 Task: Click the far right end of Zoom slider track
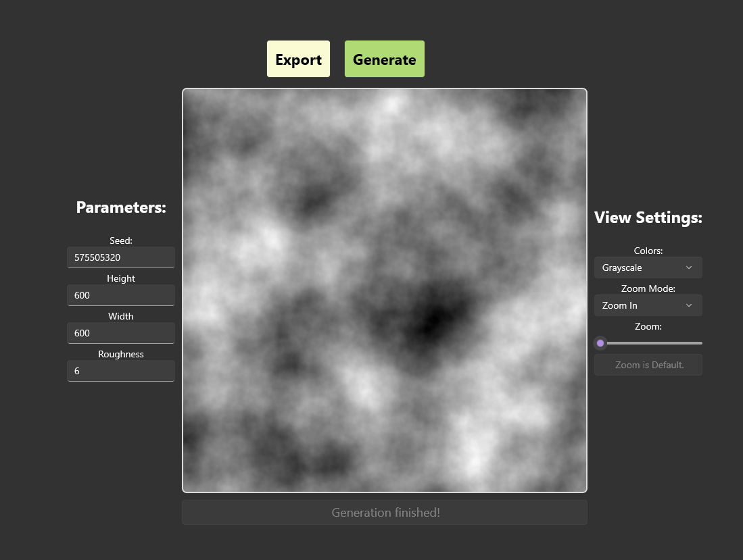[x=700, y=343]
